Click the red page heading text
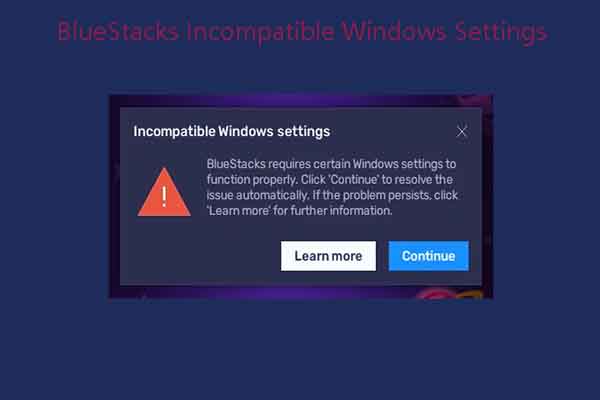Screen dimensions: 600x400 (x=302, y=32)
